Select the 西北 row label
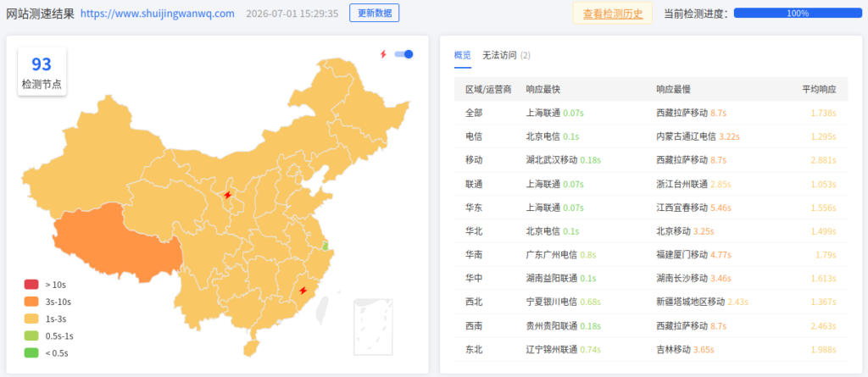The image size is (868, 377). (x=474, y=302)
